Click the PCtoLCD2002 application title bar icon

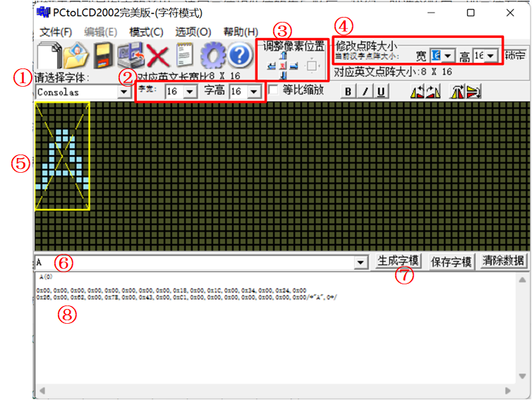44,12
